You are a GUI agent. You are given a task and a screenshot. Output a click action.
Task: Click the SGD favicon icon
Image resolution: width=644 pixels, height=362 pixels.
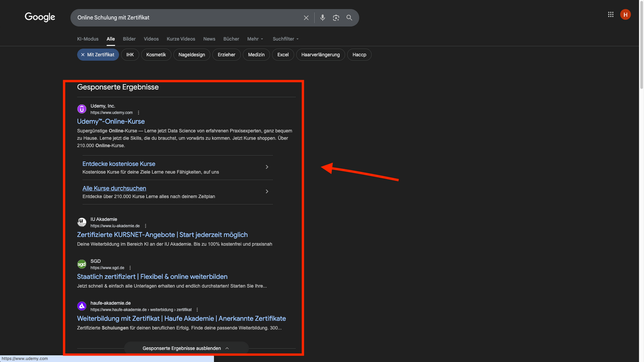[82, 264]
